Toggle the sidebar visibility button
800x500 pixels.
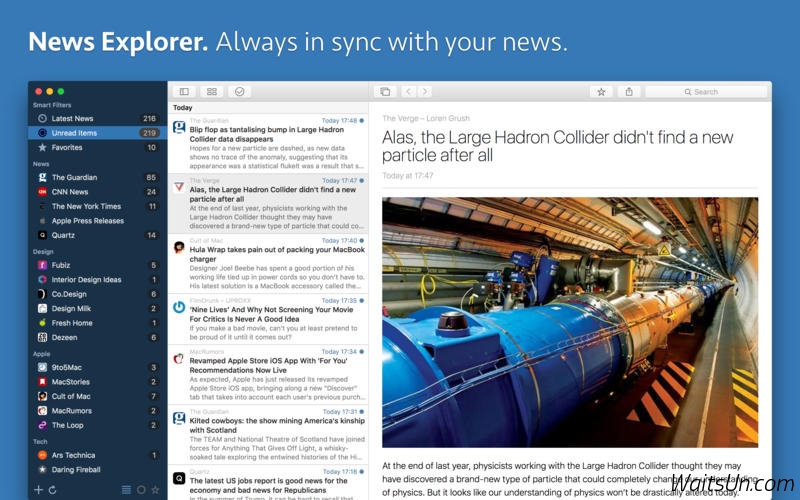coord(184,91)
